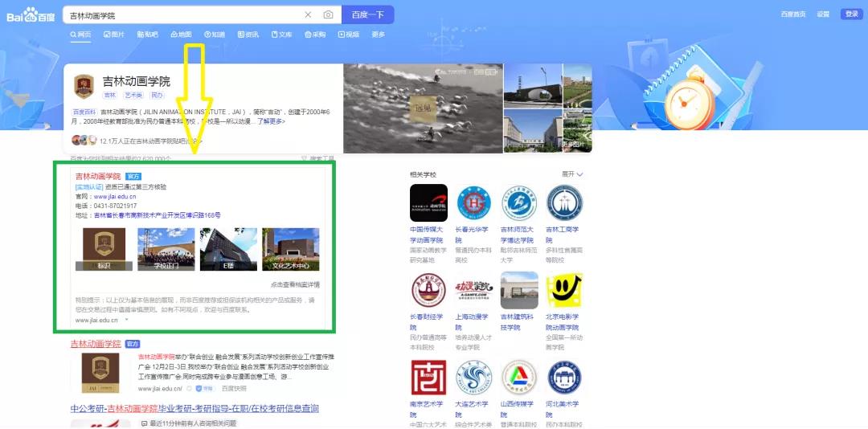This screenshot has width=868, height=429.
Task: Open the first official 吉林动画学院 result title
Action: pos(98,176)
